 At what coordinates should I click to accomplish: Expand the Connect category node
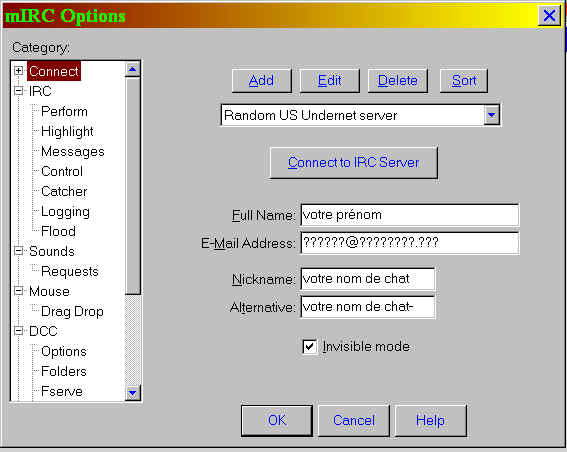click(19, 70)
